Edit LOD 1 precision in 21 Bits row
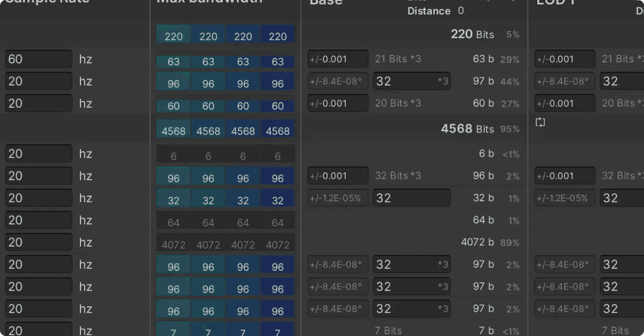The height and width of the screenshot is (336, 644). [x=564, y=59]
